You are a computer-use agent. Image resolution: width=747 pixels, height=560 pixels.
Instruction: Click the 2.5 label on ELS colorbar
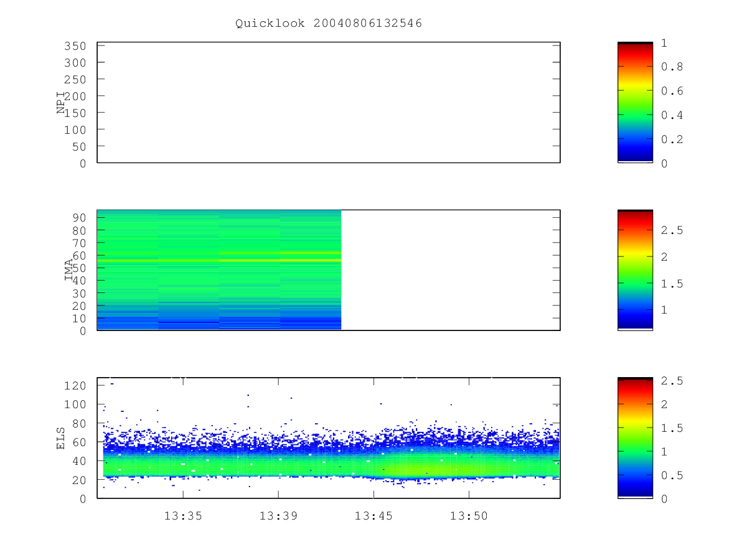671,381
